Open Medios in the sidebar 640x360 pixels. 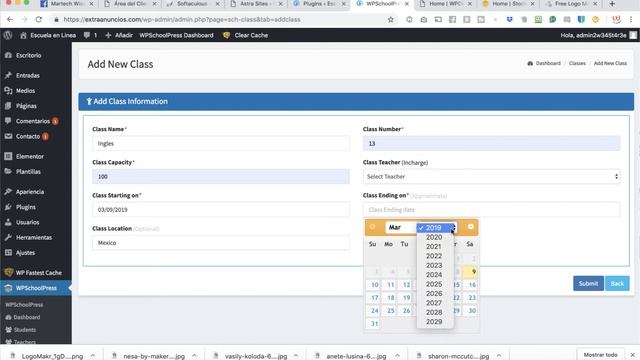(25, 91)
